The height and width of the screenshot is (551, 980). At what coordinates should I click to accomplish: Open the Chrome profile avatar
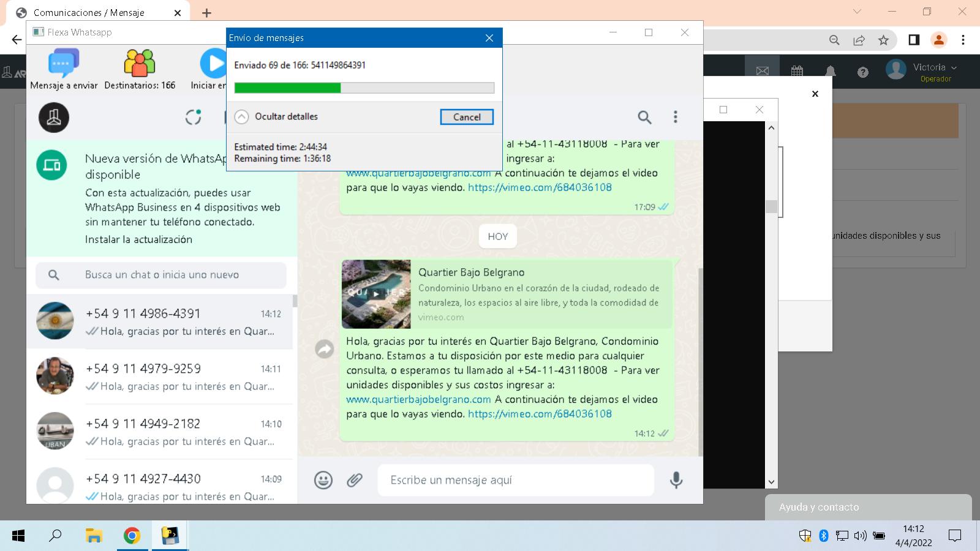coord(938,40)
